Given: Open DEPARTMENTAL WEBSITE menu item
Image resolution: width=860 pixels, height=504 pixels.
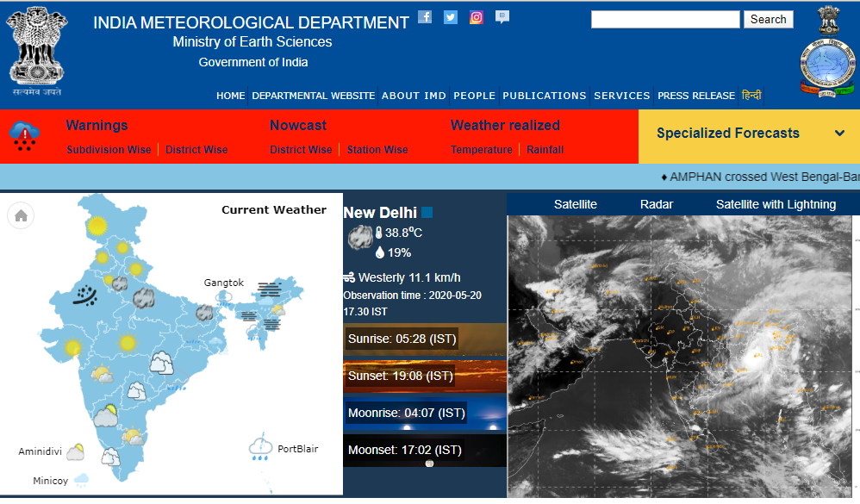Looking at the screenshot, I should (x=313, y=96).
